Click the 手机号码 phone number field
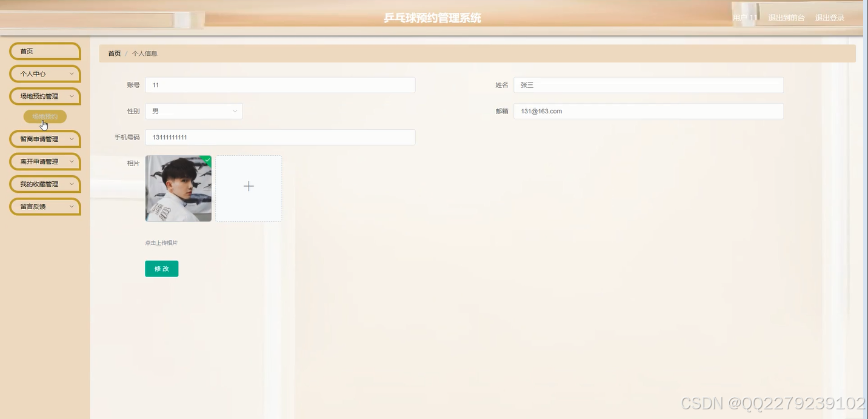 tap(279, 137)
